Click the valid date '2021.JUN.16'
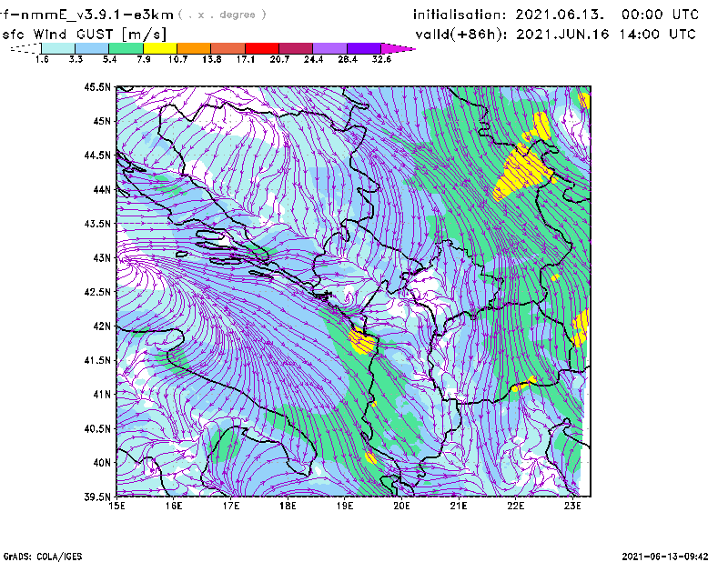 point(562,35)
